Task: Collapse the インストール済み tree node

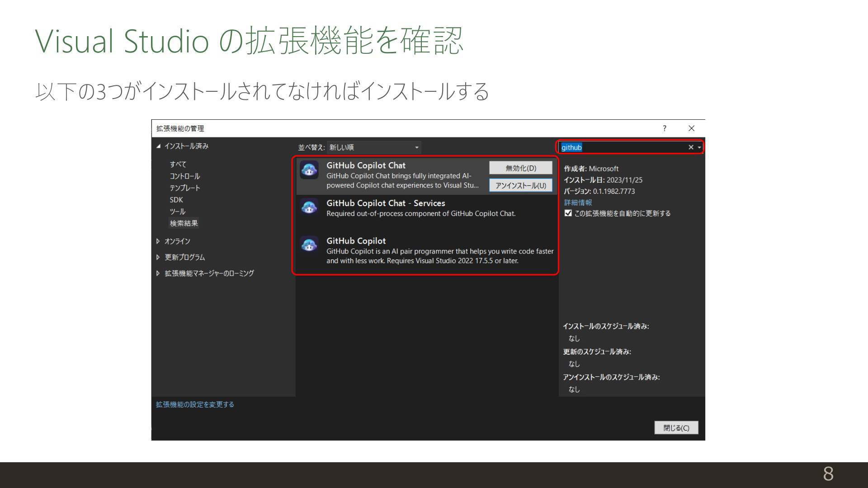Action: click(158, 146)
